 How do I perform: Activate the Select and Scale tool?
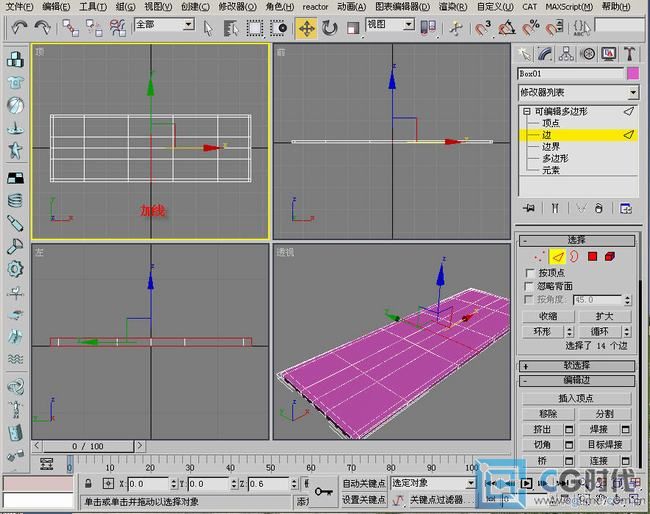click(353, 29)
